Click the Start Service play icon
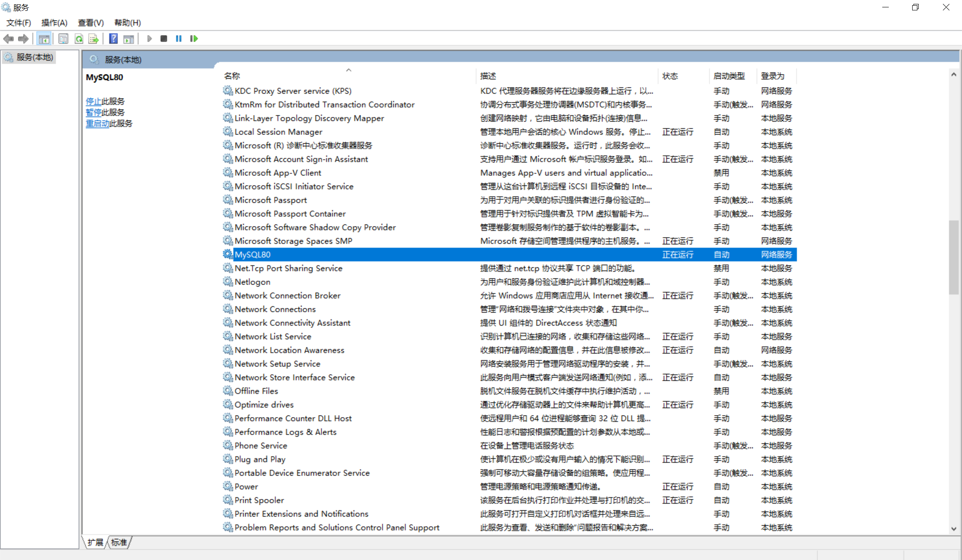The height and width of the screenshot is (560, 962). [149, 39]
